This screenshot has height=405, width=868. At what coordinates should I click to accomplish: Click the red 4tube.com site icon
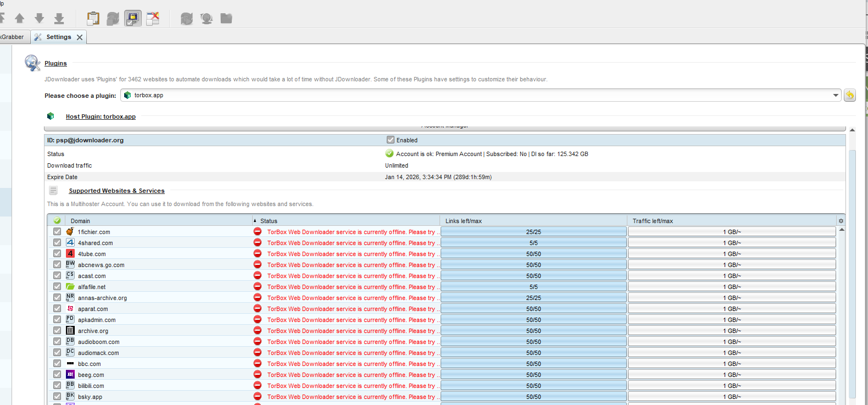tap(70, 253)
